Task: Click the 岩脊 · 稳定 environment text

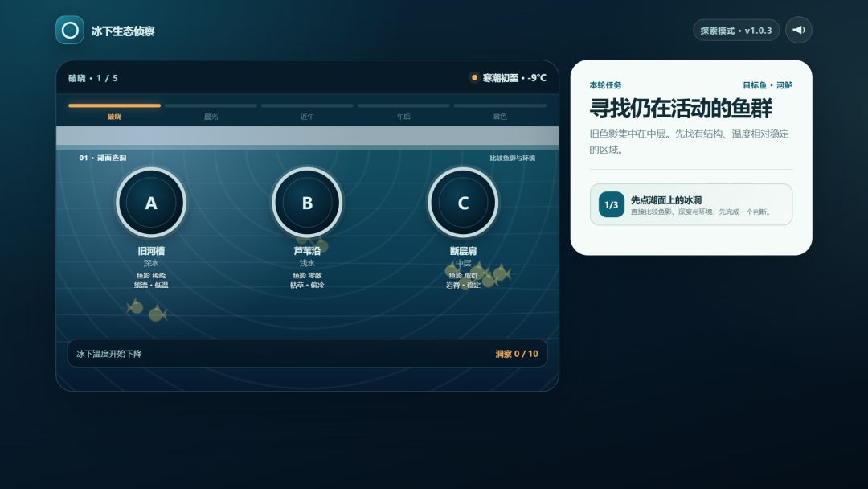Action: pyautogui.click(x=464, y=286)
